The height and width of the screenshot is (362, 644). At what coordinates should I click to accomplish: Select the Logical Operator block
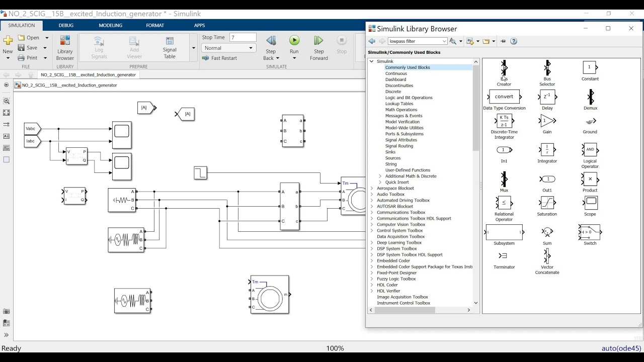click(590, 150)
